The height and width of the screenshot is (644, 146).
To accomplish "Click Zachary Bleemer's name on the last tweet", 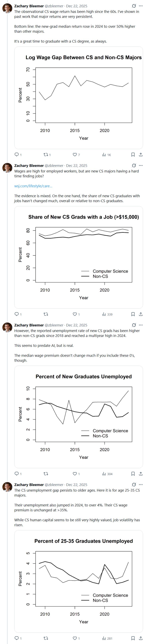I will (x=29, y=484).
